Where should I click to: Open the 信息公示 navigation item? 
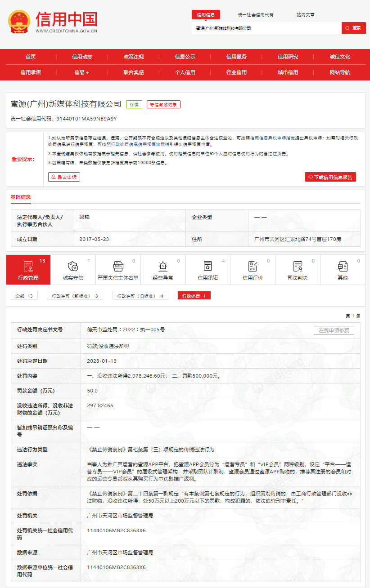[x=185, y=57]
